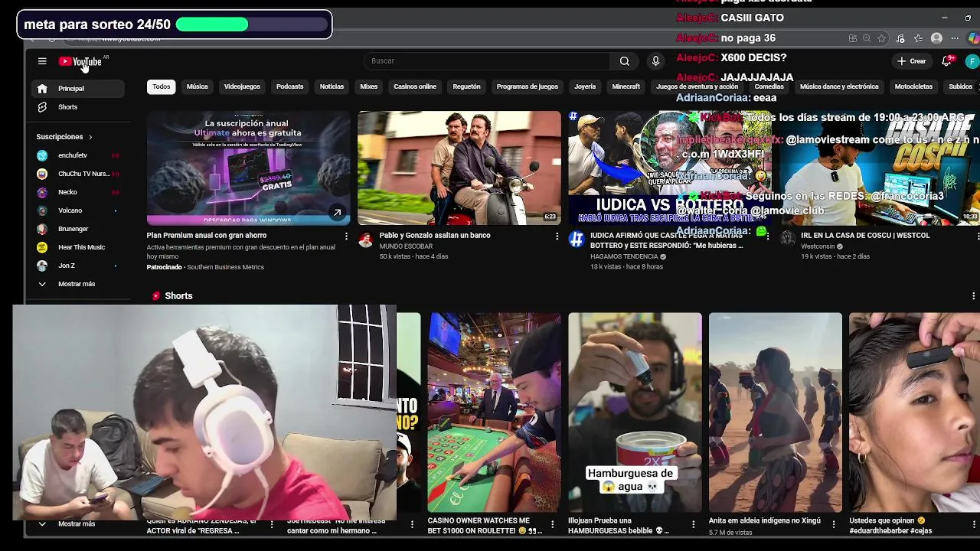Open the Shorts sidebar icon

[x=42, y=107]
